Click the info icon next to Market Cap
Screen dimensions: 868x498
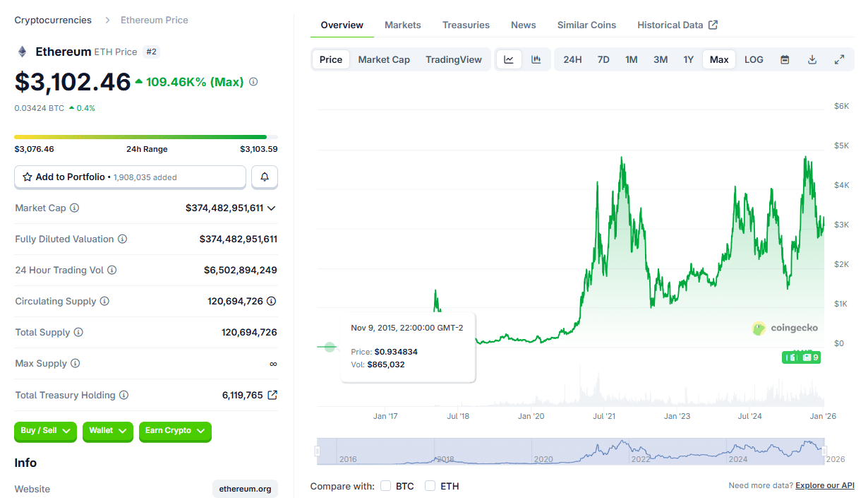click(76, 208)
